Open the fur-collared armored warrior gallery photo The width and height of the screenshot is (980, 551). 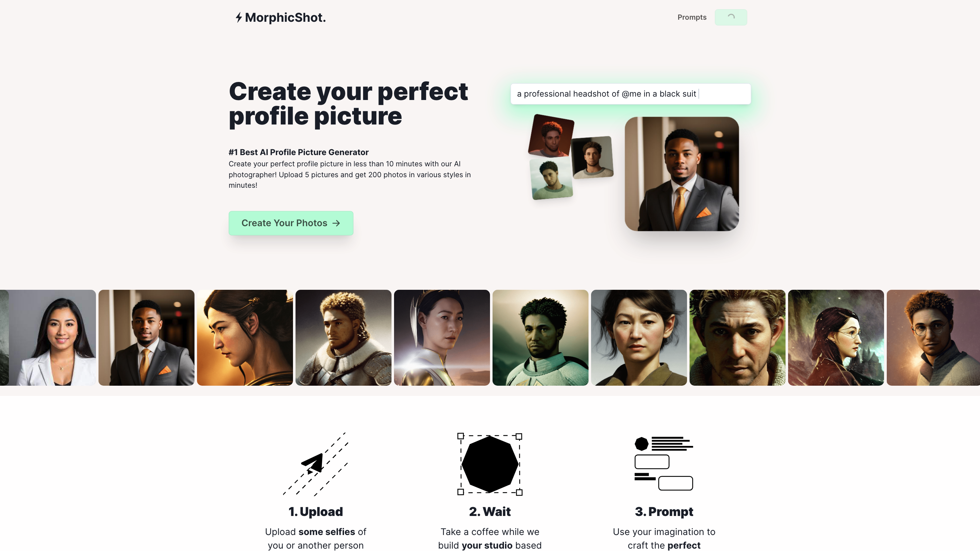tap(343, 338)
